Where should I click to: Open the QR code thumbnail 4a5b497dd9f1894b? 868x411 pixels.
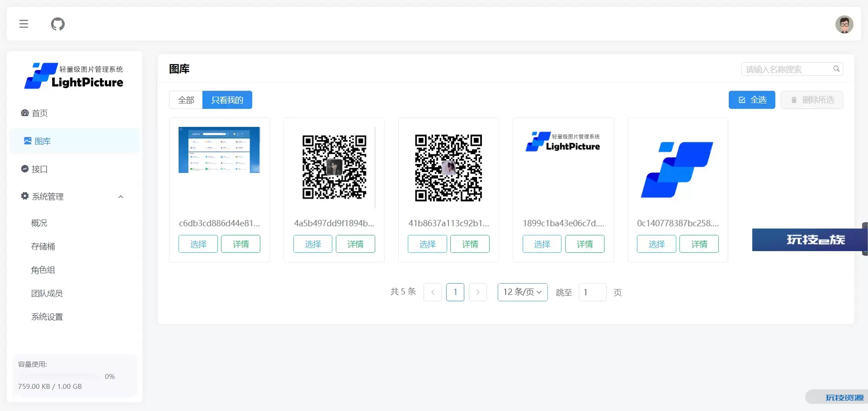[334, 167]
